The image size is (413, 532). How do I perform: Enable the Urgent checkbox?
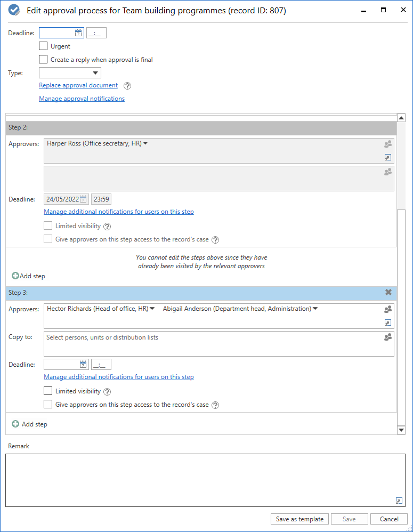(43, 46)
